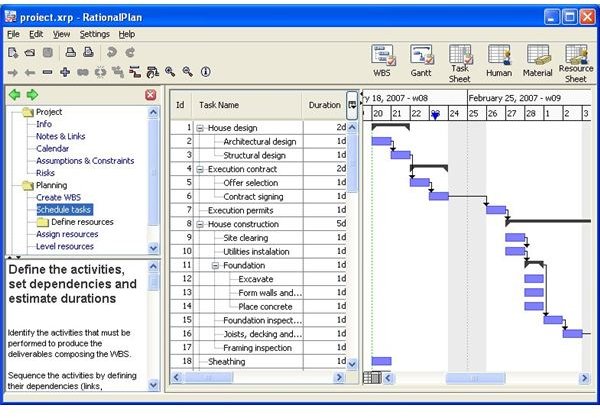The image size is (600, 418).
Task: Click the New project toolbar icon
Action: pyautogui.click(x=13, y=52)
